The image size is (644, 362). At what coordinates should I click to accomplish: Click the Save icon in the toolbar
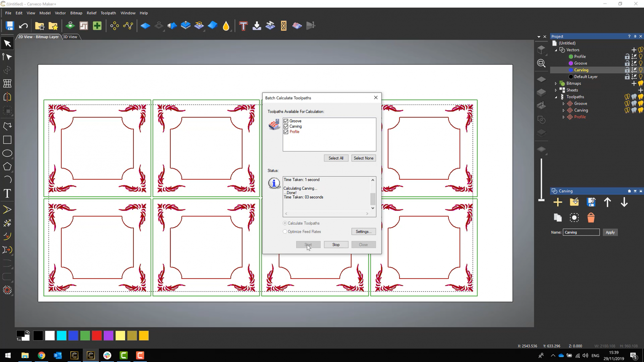[10, 26]
